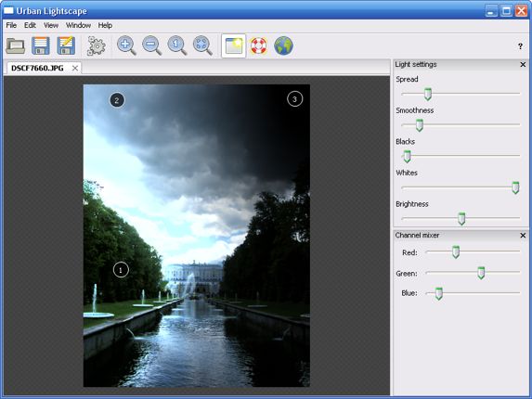The width and height of the screenshot is (532, 399).
Task: Open an image file with folder icon
Action: pyautogui.click(x=16, y=45)
